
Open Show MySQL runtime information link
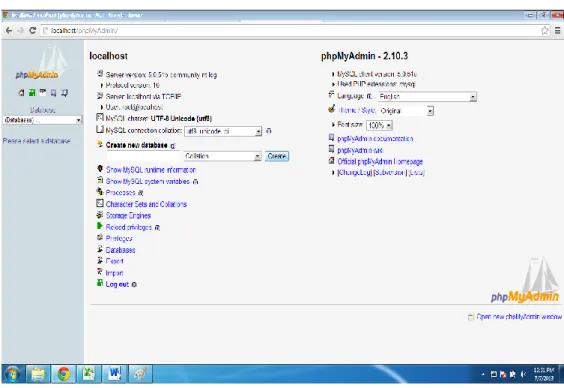pyautogui.click(x=151, y=170)
